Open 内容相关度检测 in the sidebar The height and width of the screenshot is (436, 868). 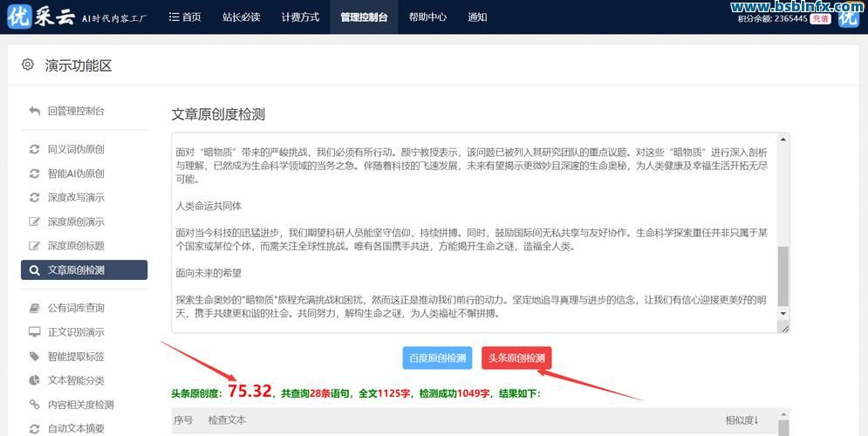click(81, 405)
